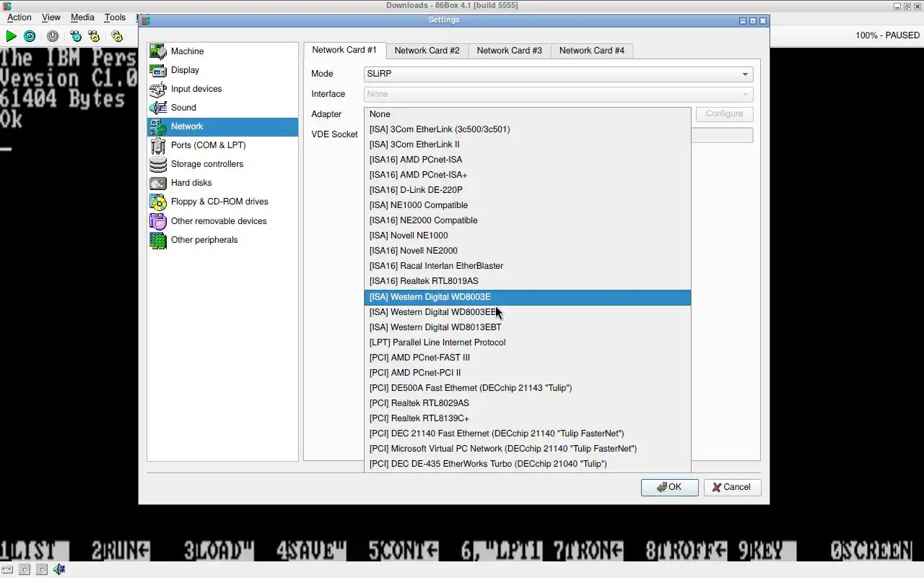Pick [PCI] AMD PCnet-PCI II adapter
The image size is (924, 578).
coord(528,373)
